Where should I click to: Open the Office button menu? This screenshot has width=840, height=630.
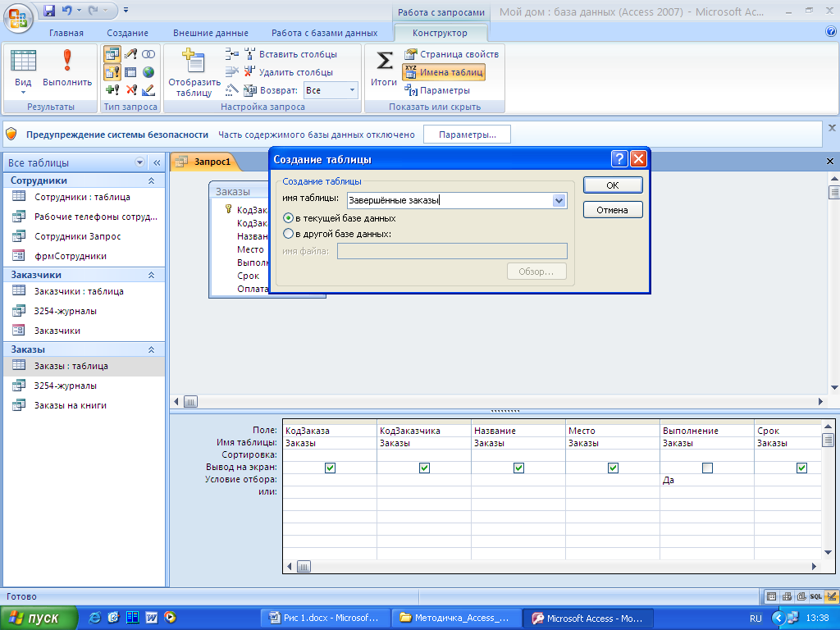18,18
